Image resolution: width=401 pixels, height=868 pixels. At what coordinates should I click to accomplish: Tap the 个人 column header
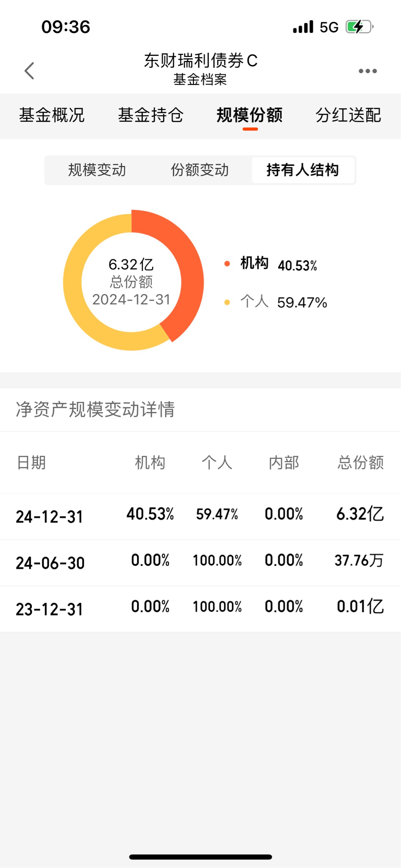point(217,462)
